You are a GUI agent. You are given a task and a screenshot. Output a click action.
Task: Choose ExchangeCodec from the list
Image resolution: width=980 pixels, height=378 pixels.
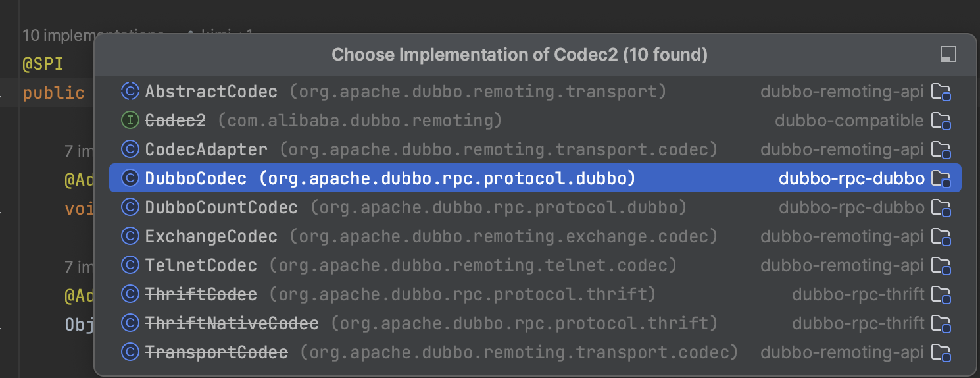coord(535,236)
